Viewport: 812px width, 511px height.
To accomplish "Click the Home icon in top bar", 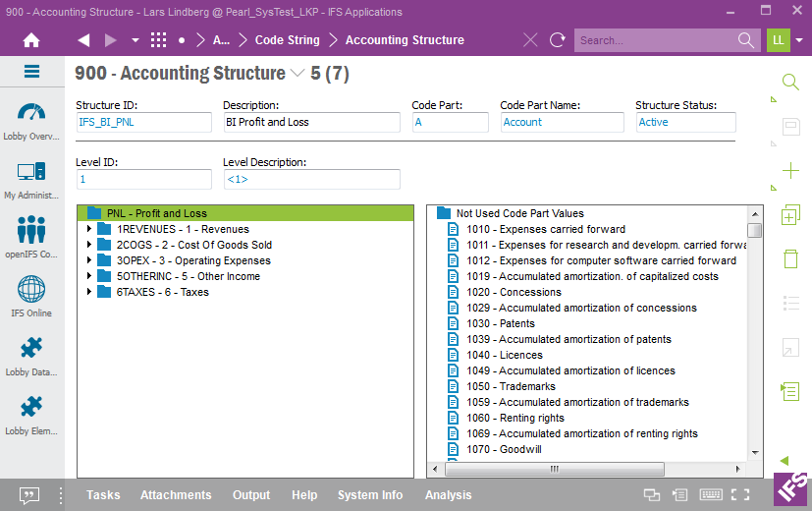I will pos(31,40).
